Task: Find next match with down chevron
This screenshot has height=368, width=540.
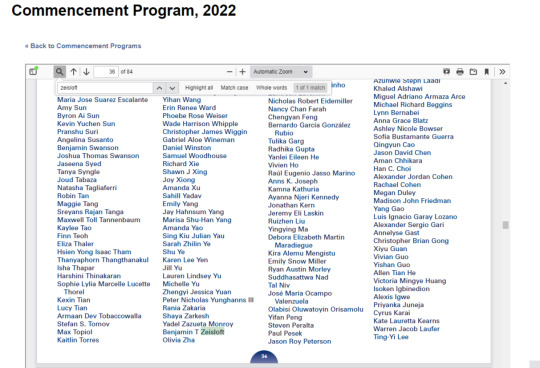Action: tap(172, 88)
